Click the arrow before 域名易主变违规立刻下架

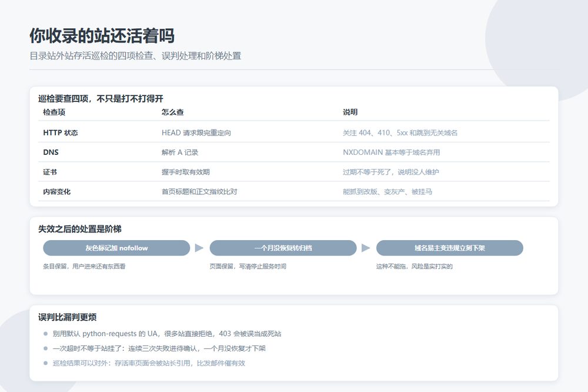(x=366, y=248)
